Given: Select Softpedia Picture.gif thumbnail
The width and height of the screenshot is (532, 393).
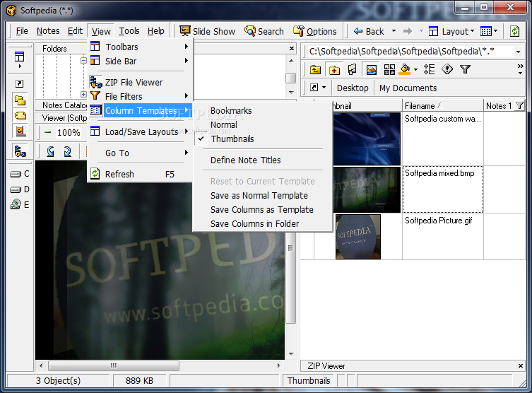Looking at the screenshot, I should tap(358, 237).
